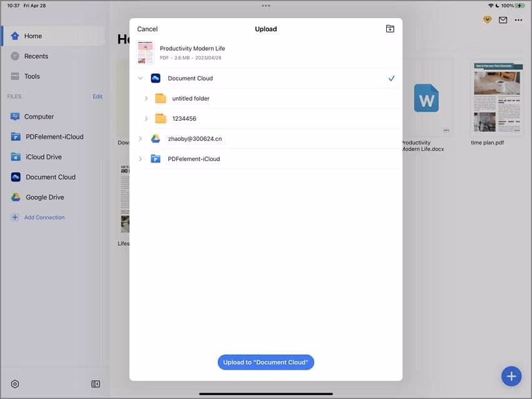
Task: Open the mail envelope icon
Action: coord(503,20)
